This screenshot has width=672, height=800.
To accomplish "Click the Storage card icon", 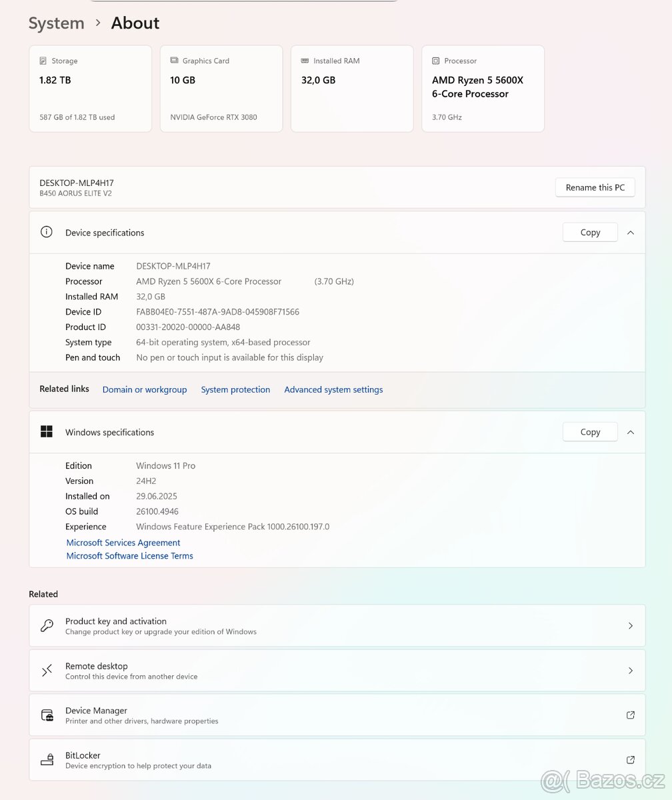I will (x=43, y=61).
